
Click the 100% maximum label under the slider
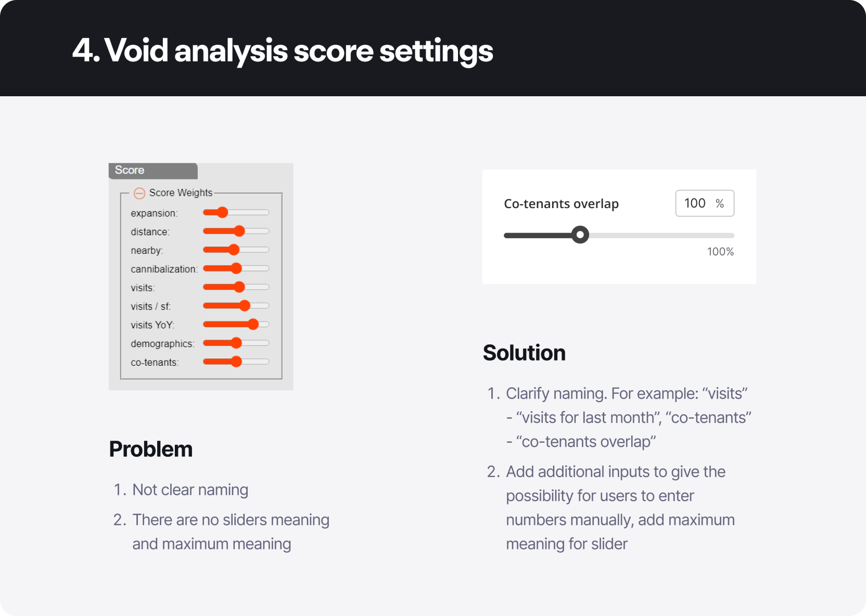(720, 251)
